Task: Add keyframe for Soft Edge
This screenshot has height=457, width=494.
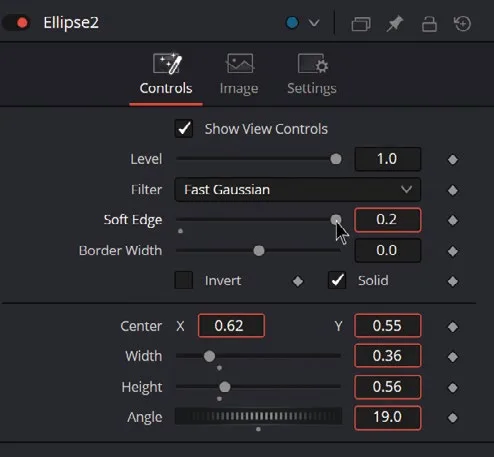Action: coord(453,220)
